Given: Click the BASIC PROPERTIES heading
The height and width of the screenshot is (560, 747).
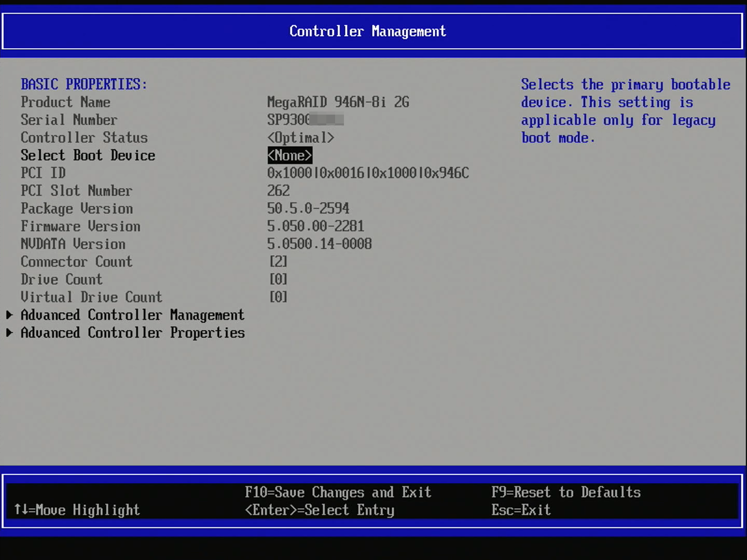Looking at the screenshot, I should click(x=84, y=84).
